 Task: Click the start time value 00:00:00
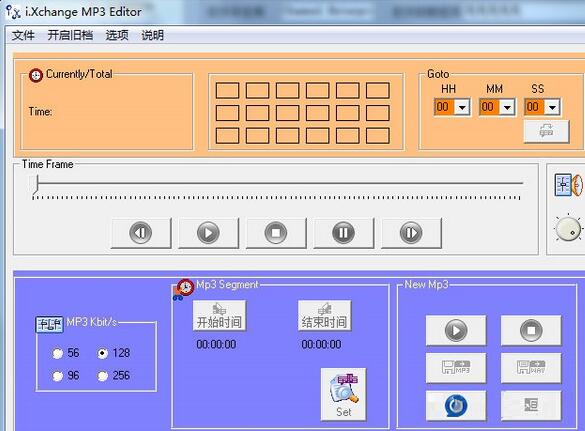216,344
